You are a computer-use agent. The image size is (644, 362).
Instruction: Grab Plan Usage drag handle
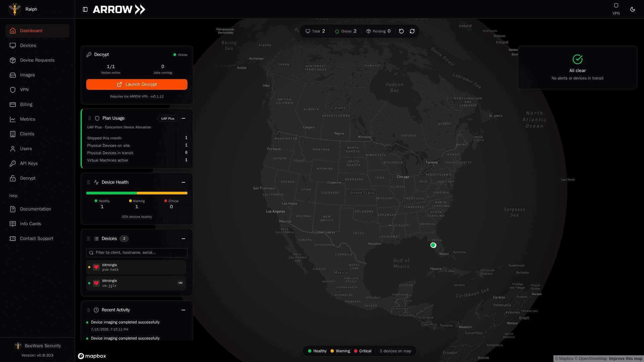tap(90, 118)
